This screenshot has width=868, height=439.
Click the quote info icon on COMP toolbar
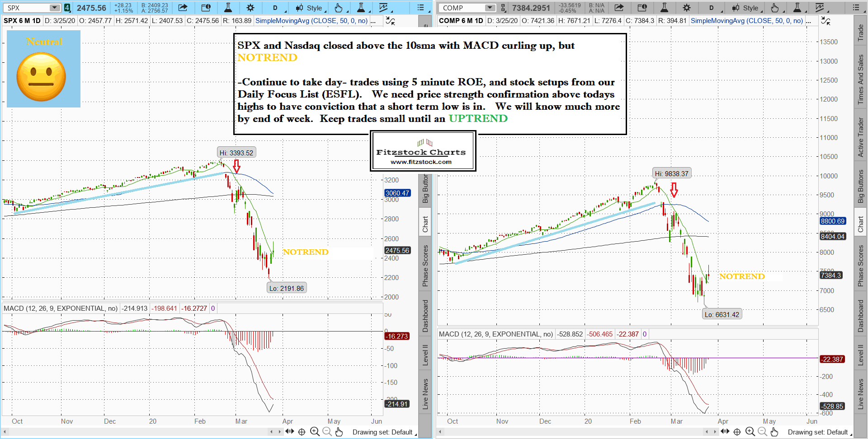(642, 8)
